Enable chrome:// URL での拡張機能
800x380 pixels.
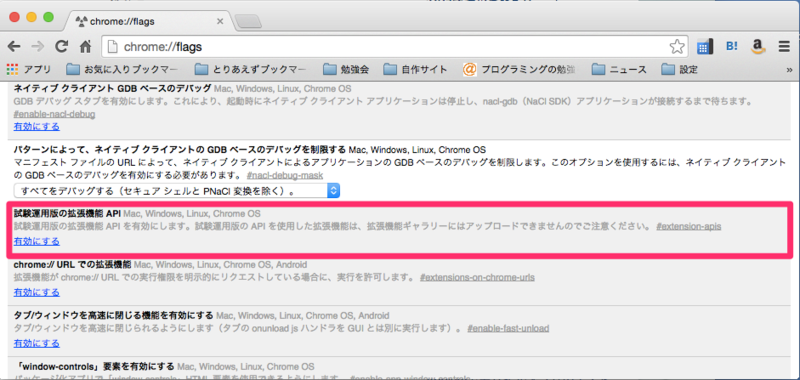pos(37,292)
